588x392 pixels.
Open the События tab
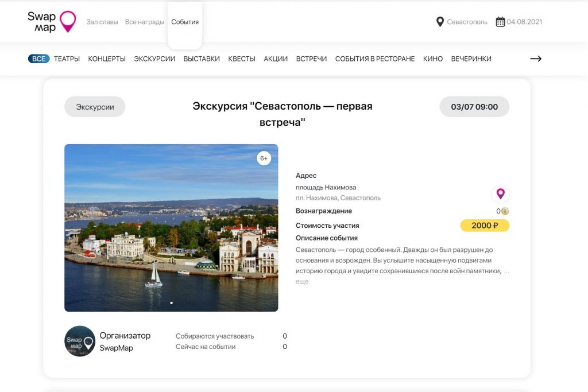coord(185,22)
